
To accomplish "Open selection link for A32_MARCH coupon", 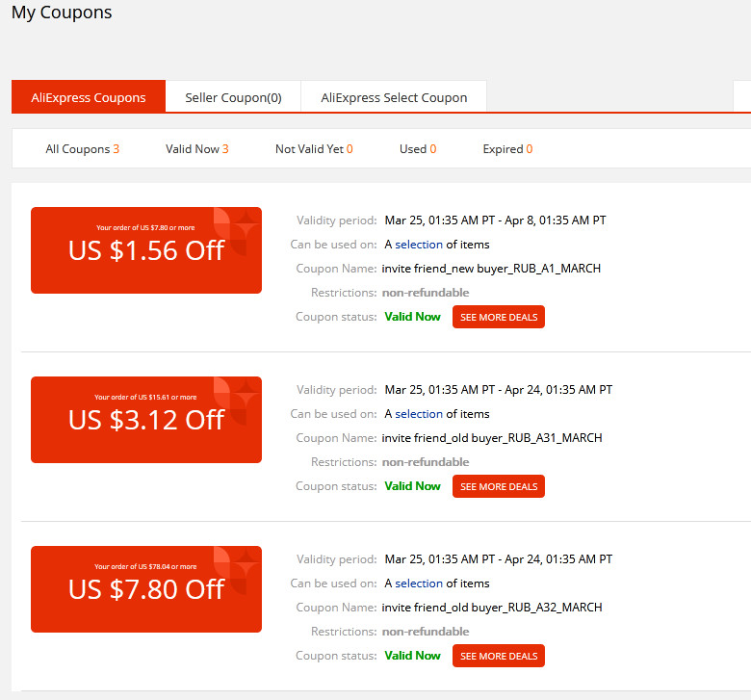I will coord(419,583).
